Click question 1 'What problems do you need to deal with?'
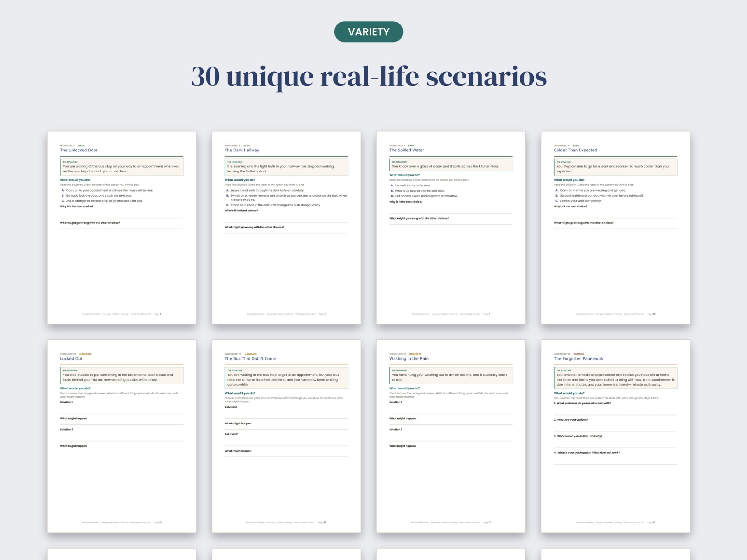Screen dimensions: 747x560 tap(582, 403)
